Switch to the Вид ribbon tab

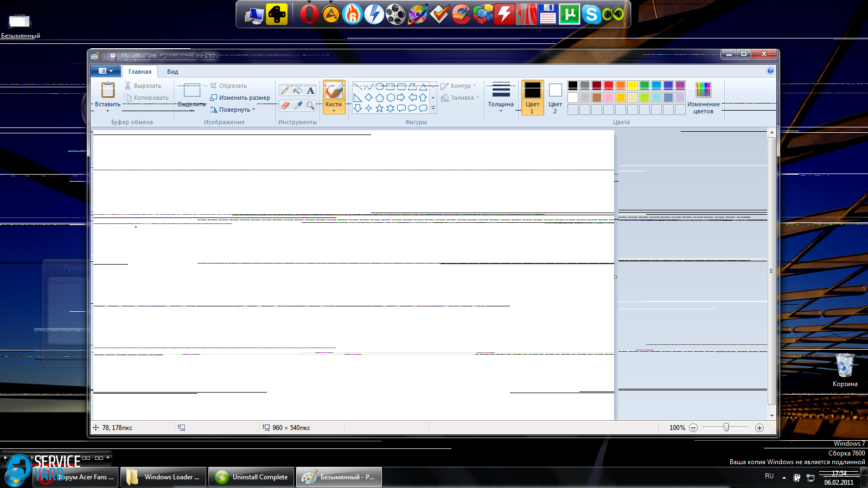(x=173, y=72)
